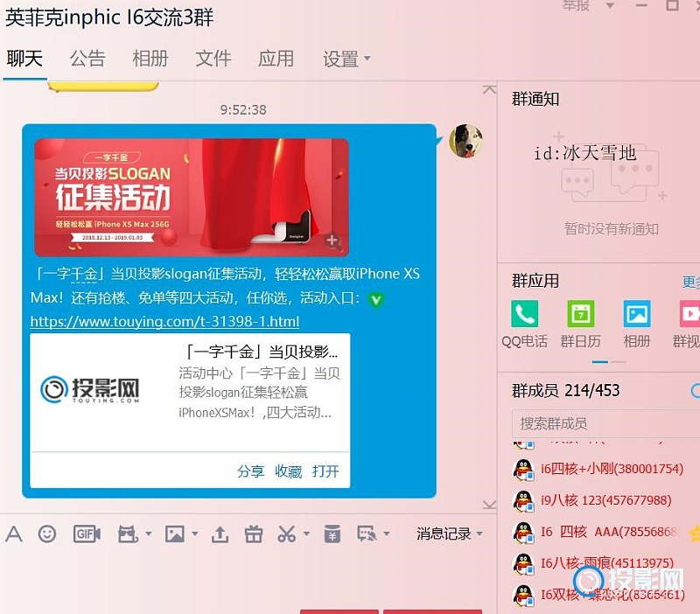Jump to bottom of chat with arrow
700x614 pixels.
pos(489,505)
